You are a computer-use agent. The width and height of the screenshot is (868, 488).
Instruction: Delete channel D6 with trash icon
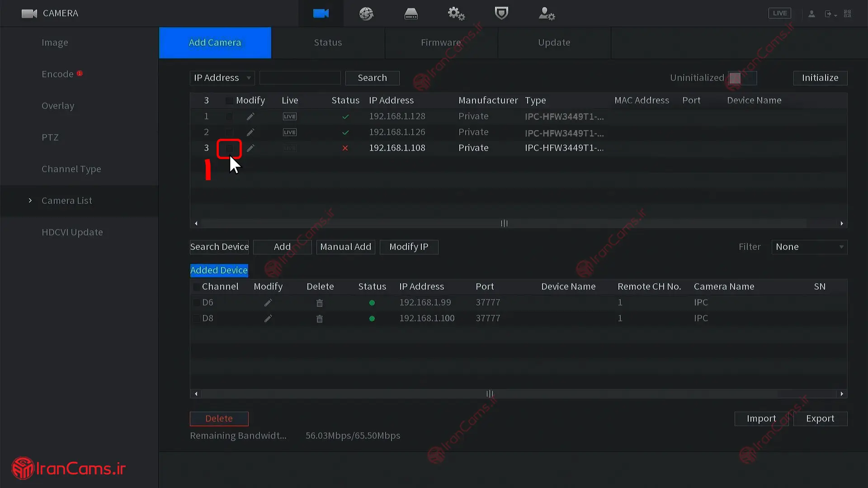[x=320, y=303]
